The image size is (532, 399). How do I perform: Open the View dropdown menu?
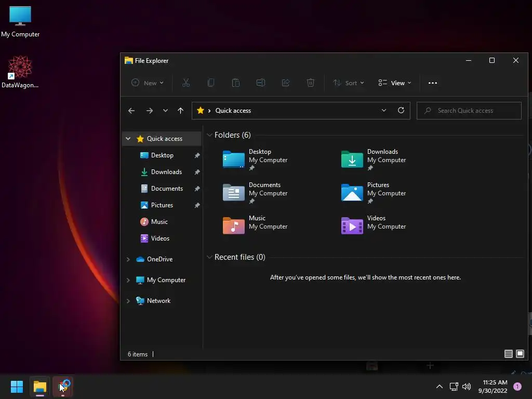(395, 83)
